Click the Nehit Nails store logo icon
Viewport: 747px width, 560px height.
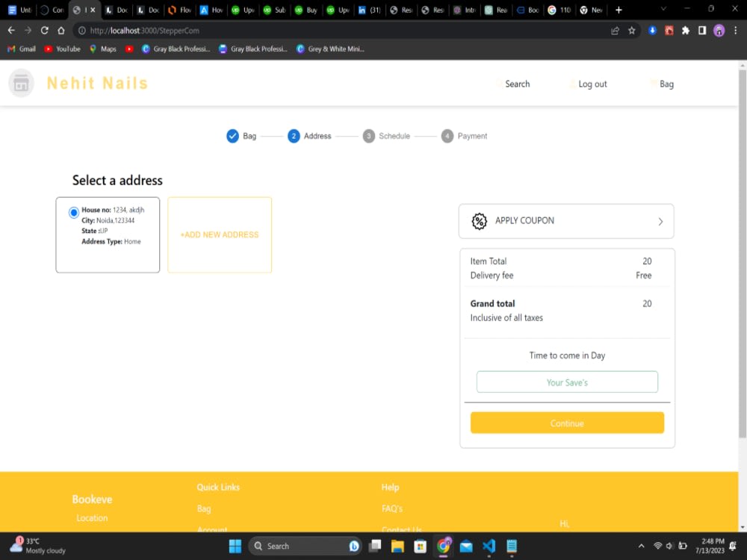click(21, 83)
